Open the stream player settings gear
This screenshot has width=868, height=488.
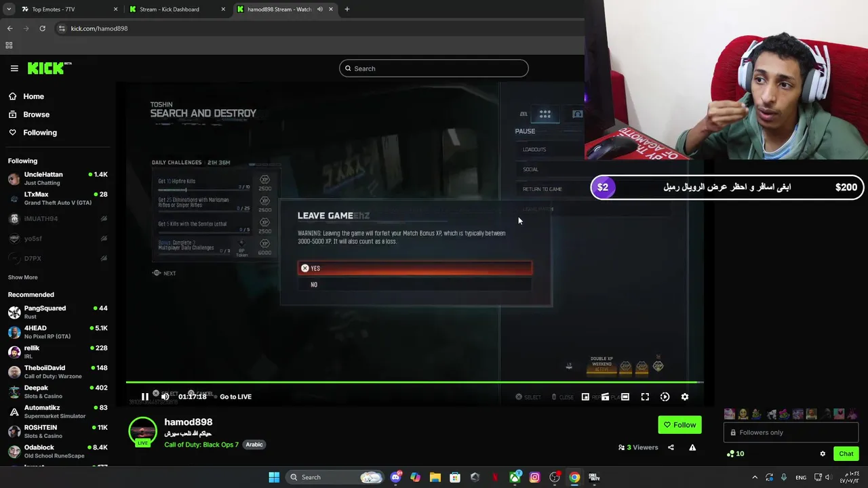685,396
